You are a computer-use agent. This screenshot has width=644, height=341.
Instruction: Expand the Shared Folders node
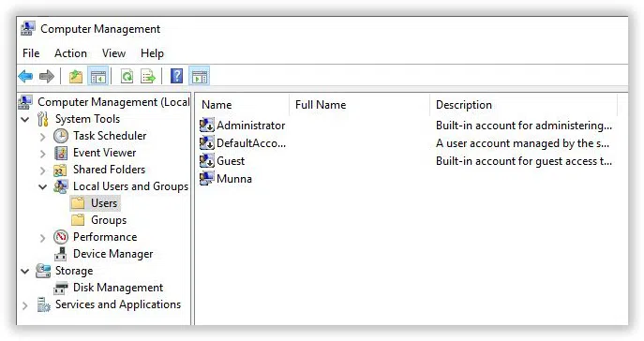tap(43, 170)
